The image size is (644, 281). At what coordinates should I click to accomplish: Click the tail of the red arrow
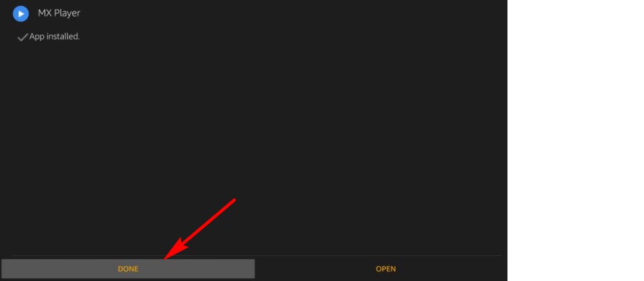[232, 201]
